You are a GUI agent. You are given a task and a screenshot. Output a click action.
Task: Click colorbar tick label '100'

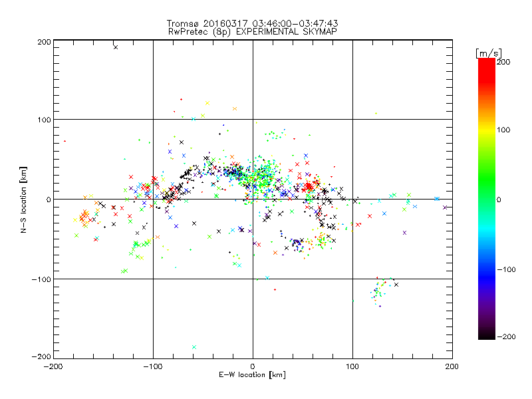(x=503, y=130)
